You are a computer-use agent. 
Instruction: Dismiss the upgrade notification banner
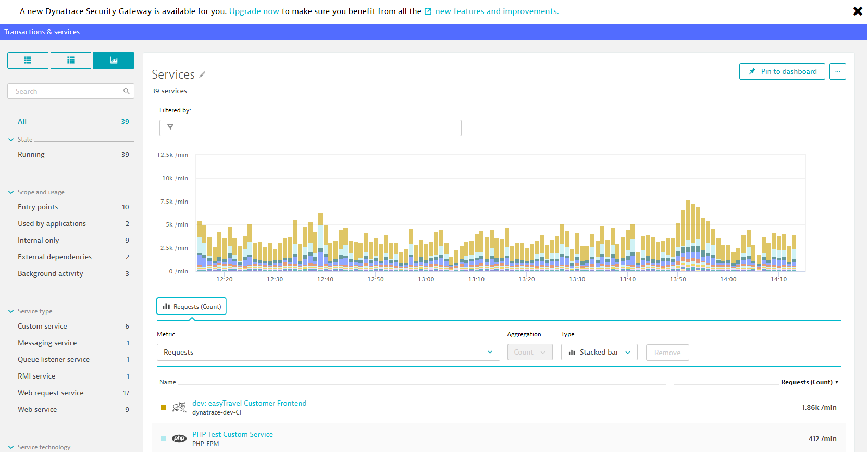(x=857, y=11)
